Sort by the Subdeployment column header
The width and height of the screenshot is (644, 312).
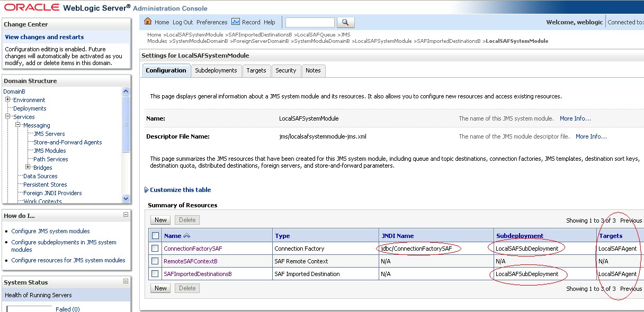point(520,236)
